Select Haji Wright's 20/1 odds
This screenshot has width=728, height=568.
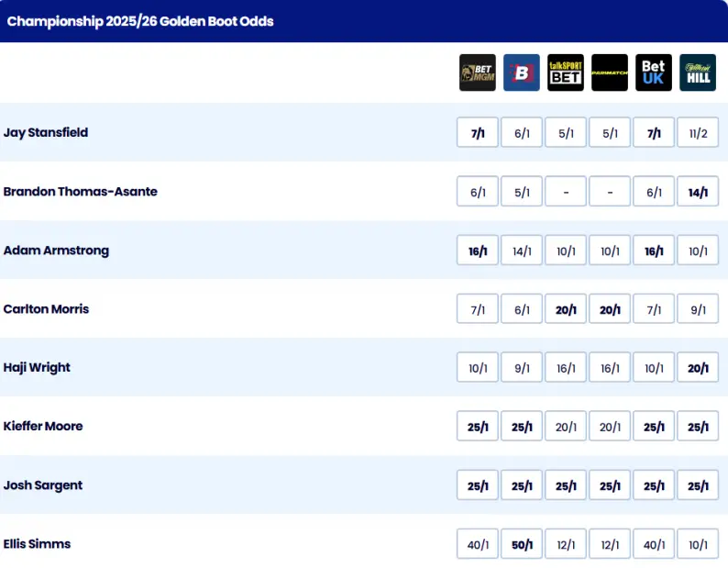click(x=698, y=368)
